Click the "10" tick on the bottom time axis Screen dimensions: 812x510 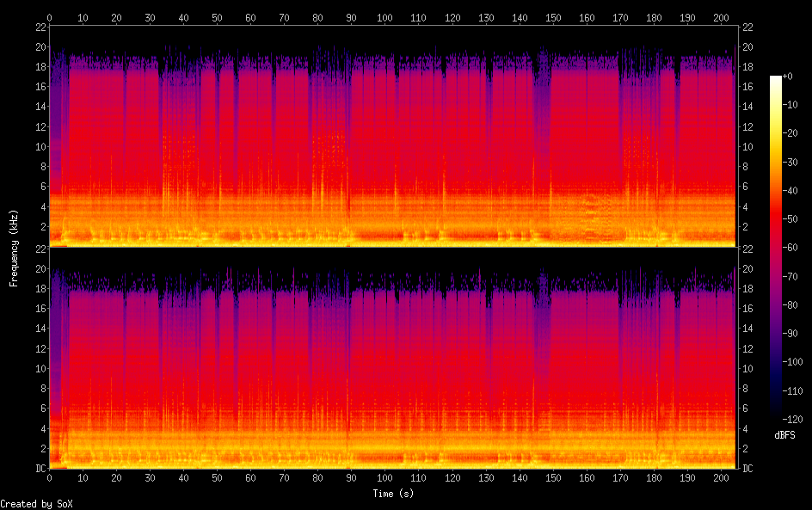(x=83, y=478)
